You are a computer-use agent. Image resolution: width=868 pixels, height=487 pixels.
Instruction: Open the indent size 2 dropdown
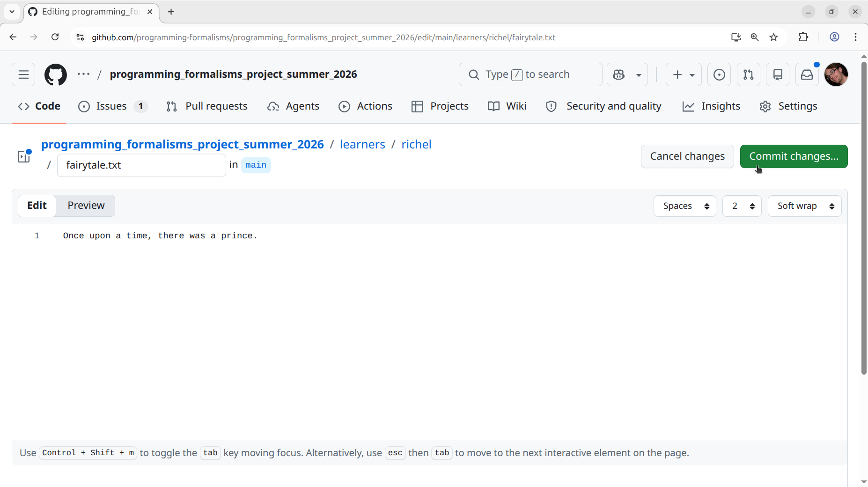pyautogui.click(x=742, y=206)
